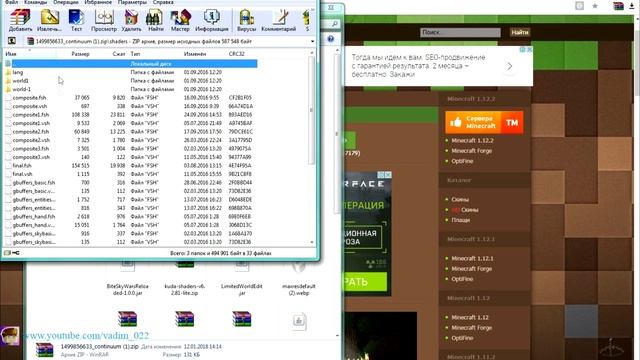Sort file list by Изменен column
This screenshot has height=360, width=640.
click(195, 54)
